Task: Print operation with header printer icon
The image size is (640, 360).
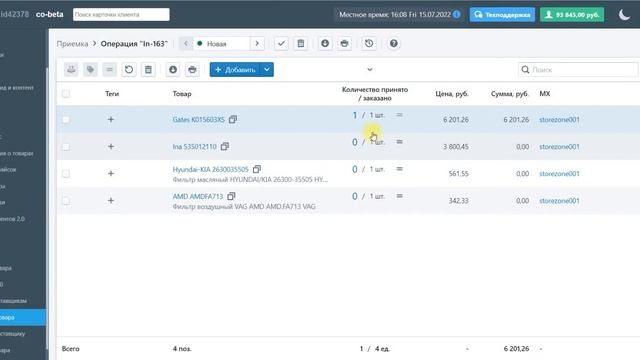Action: click(x=344, y=43)
